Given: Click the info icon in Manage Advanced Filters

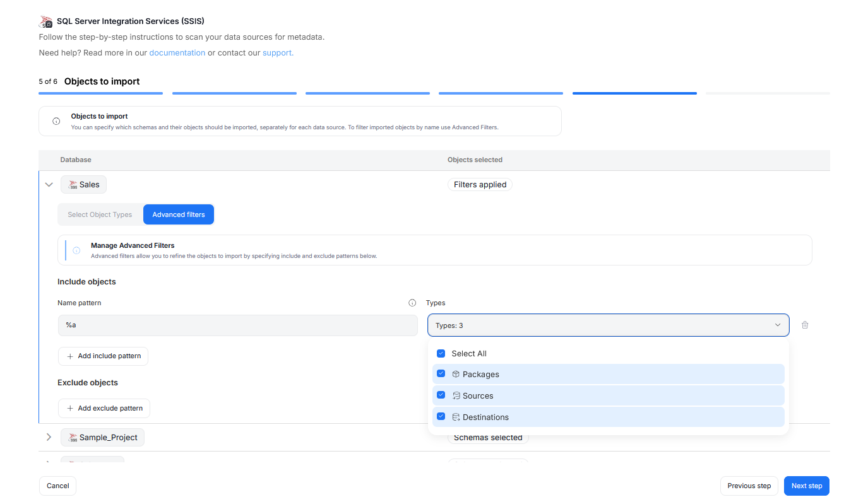Looking at the screenshot, I should pos(76,250).
